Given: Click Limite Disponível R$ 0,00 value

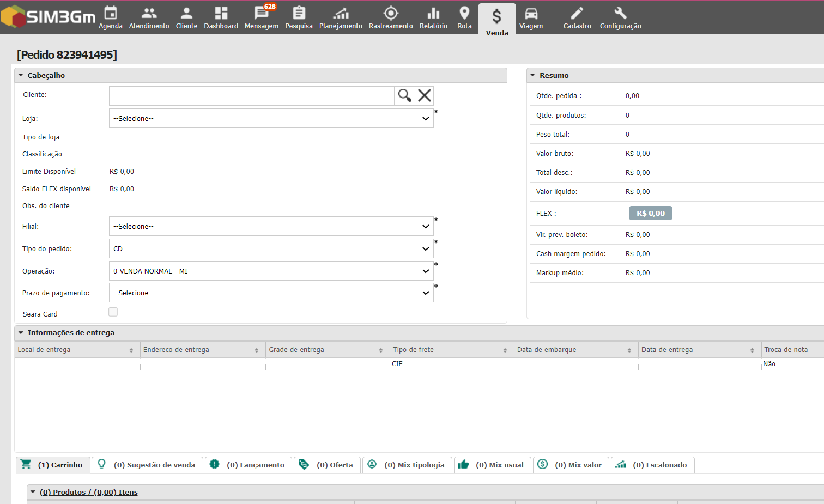Looking at the screenshot, I should [x=122, y=172].
